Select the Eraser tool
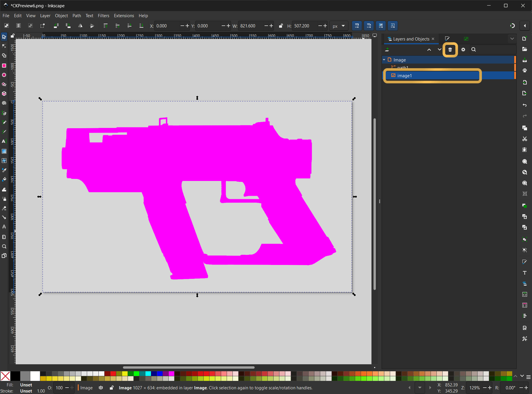Screen dimensions: 532x394 4,208
